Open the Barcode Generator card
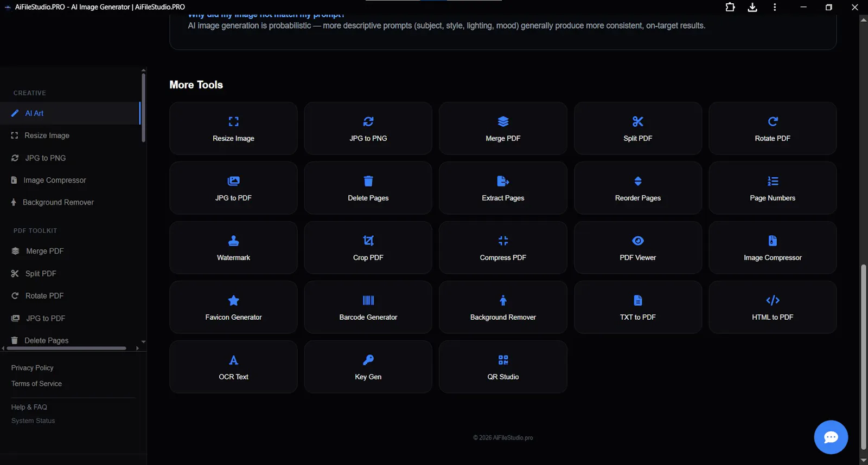Screen dimensions: 868x465 point(368,307)
